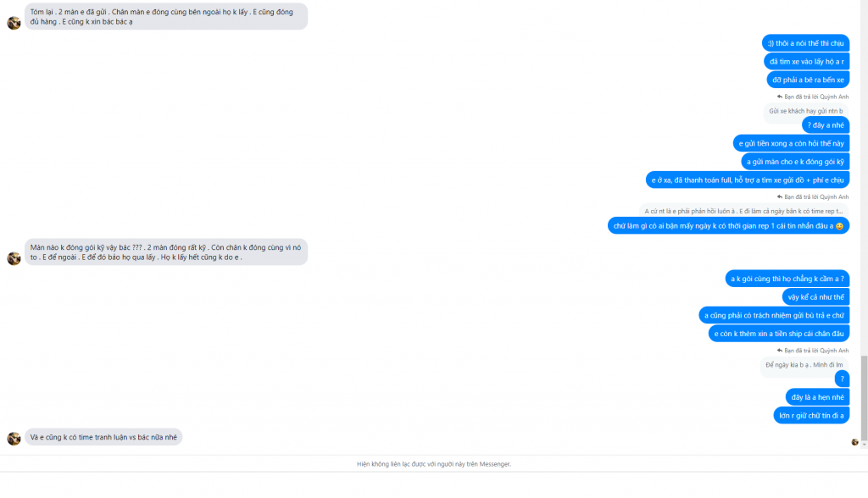
Task: Open sender avatar next to "Màn nào k đóng gói kỹ"
Action: 14,257
